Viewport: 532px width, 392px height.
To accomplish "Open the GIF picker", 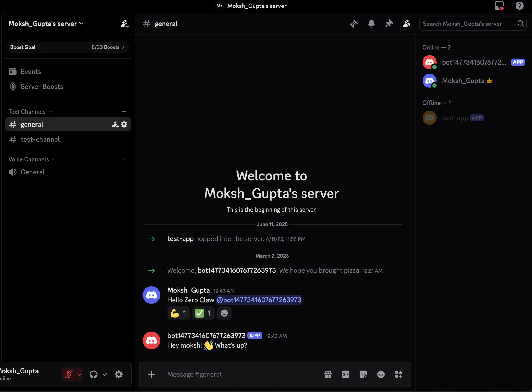I will (346, 374).
